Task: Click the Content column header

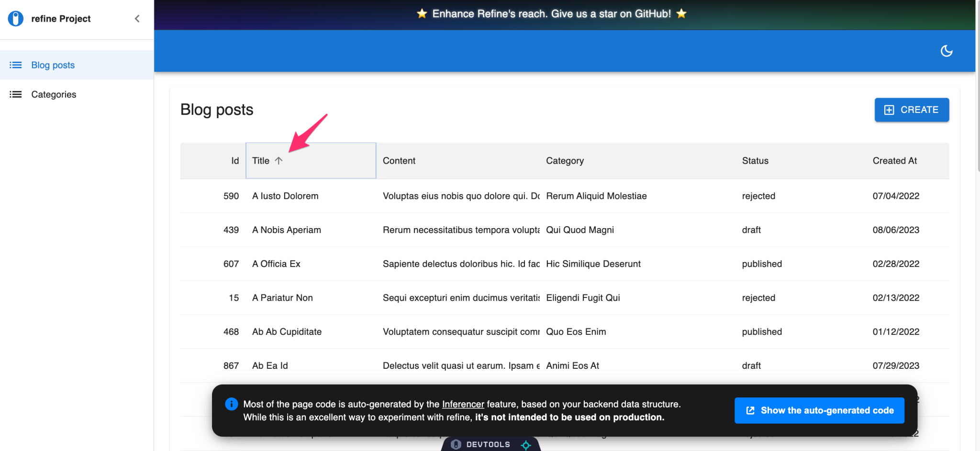Action: pos(399,161)
